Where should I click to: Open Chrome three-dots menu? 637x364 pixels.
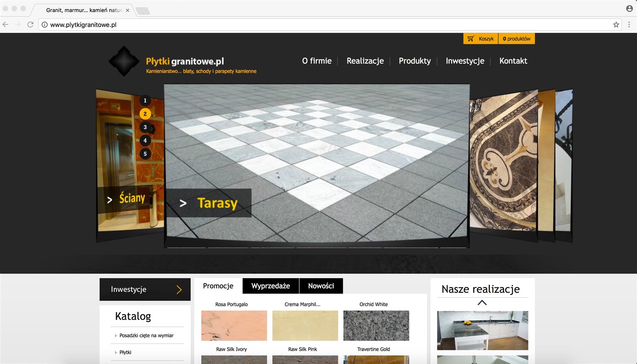(629, 25)
